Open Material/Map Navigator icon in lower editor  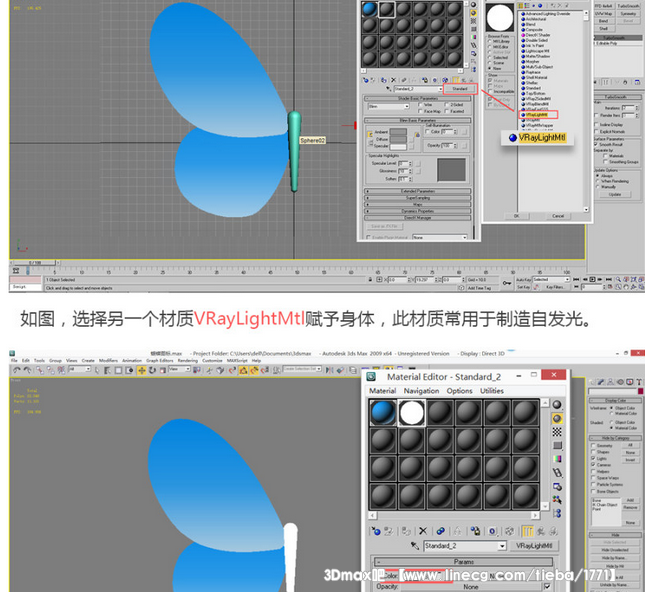coord(557,513)
